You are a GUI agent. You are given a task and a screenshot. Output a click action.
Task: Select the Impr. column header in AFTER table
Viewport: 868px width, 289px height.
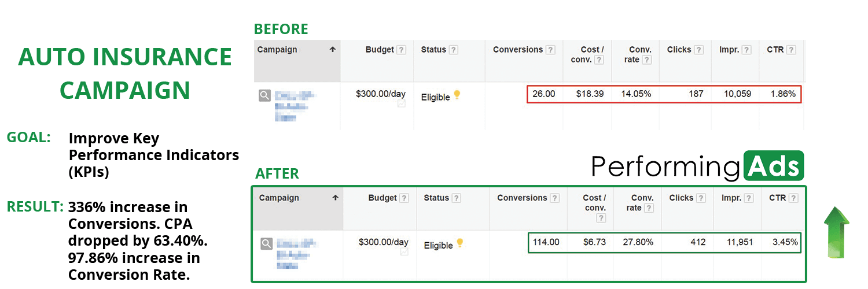pos(730,198)
